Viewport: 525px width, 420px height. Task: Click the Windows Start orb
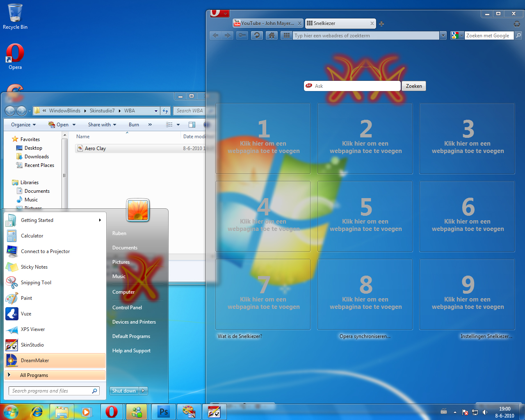tap(11, 412)
